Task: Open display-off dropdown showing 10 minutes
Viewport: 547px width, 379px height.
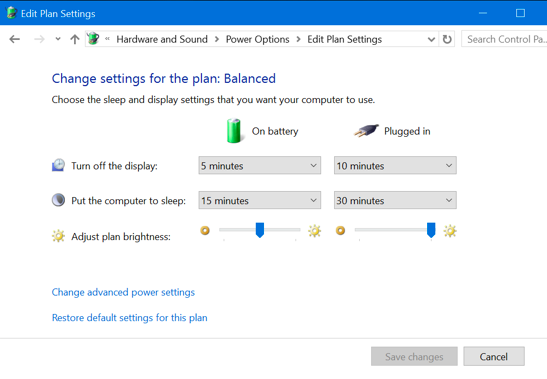Action: 395,165
